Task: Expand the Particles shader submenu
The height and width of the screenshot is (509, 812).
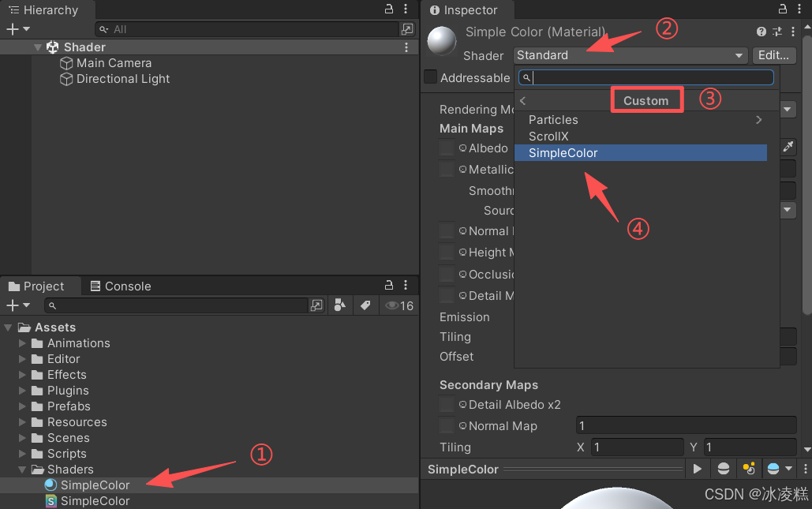Action: (641, 120)
